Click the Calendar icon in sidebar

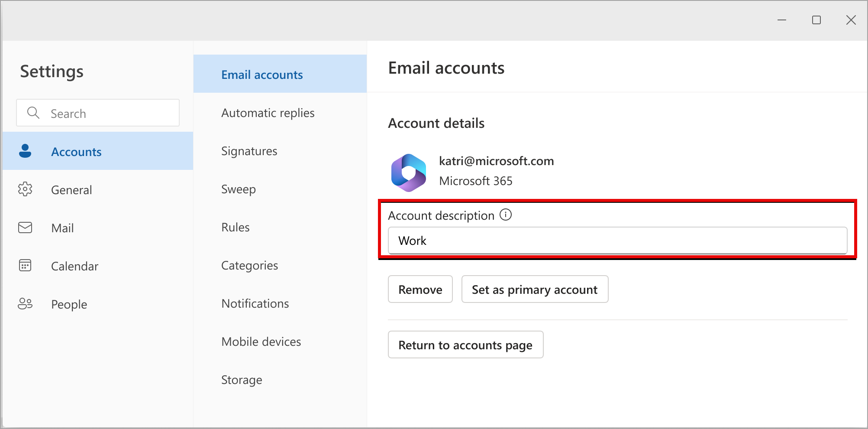tap(25, 265)
